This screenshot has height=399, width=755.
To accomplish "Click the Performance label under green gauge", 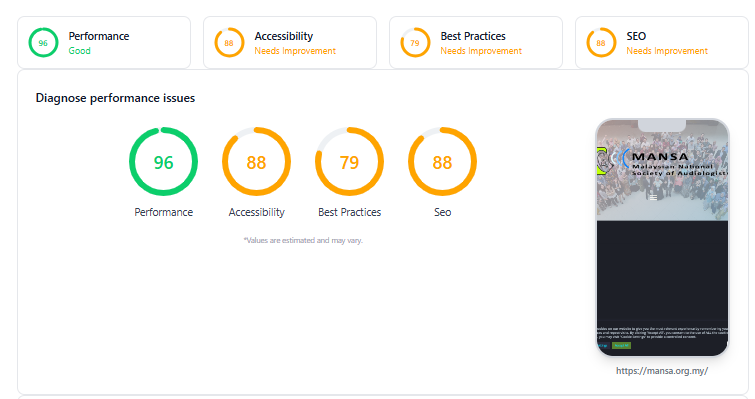I will click(x=163, y=212).
